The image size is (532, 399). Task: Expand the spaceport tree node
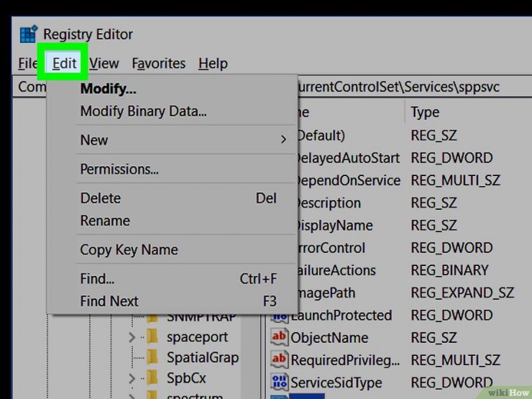pos(132,337)
